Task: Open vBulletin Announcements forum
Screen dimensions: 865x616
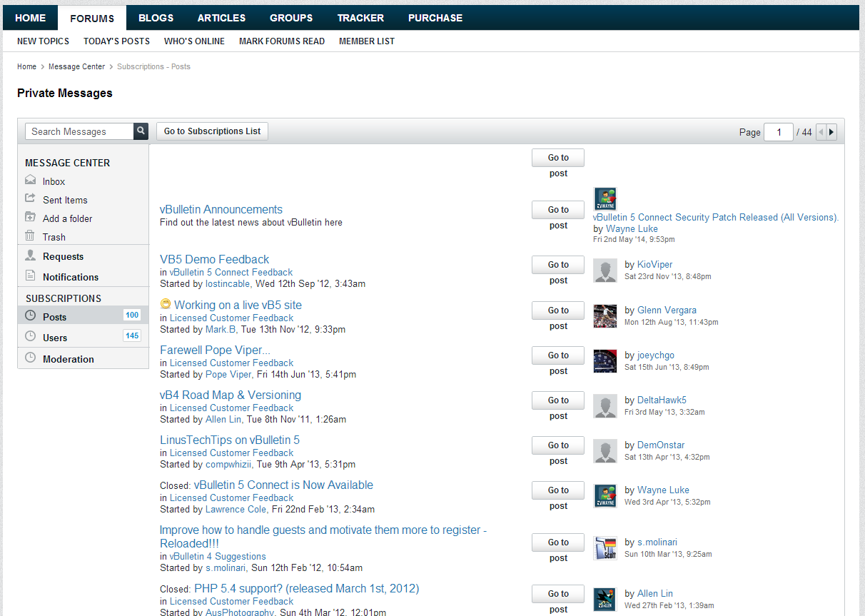Action: [x=221, y=209]
